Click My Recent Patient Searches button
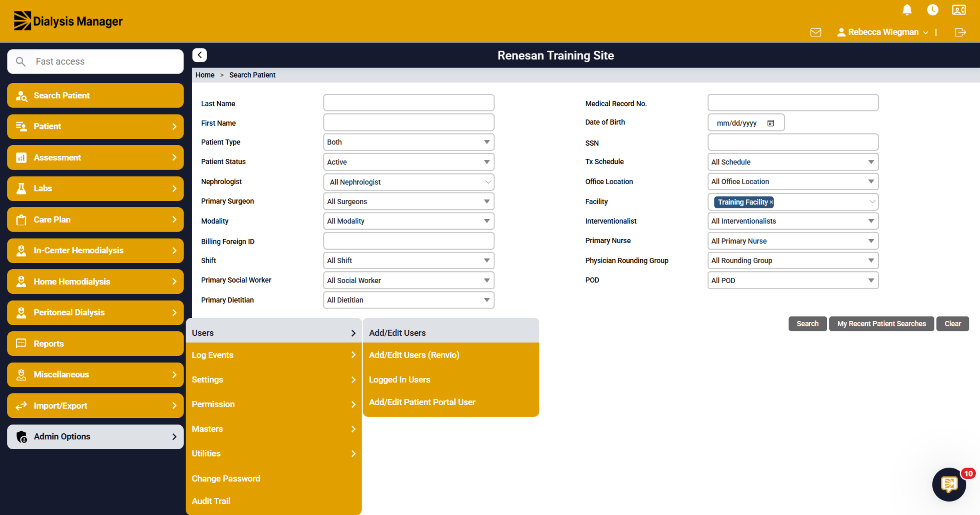 click(x=881, y=324)
